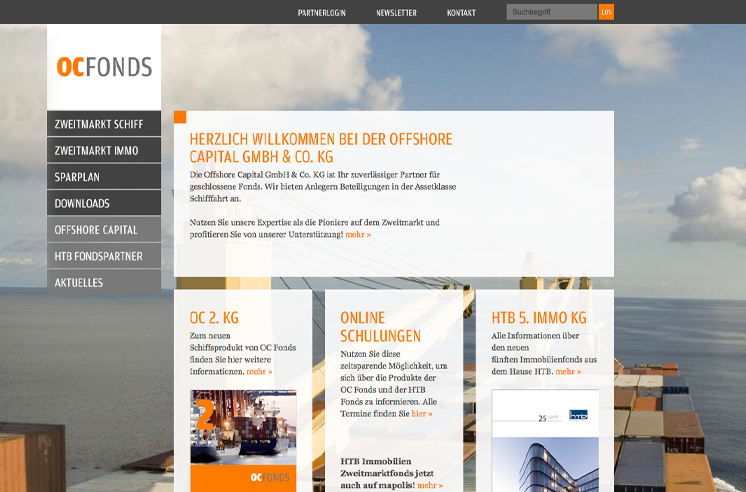Click 'mehr »' under OC 2. KG
The image size is (746, 492).
[x=259, y=372]
